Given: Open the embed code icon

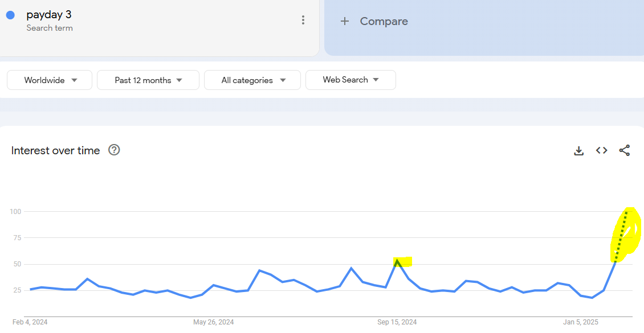Looking at the screenshot, I should [601, 150].
